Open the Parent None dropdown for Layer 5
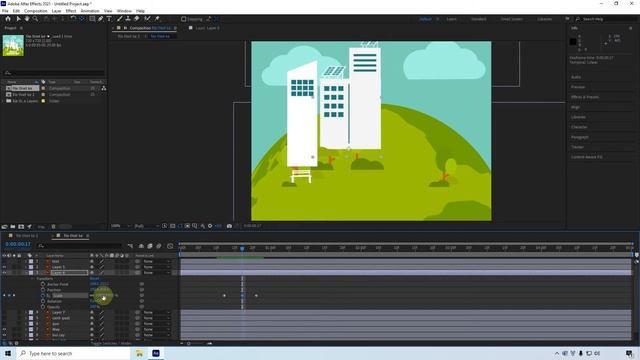640x360 pixels. (156, 267)
